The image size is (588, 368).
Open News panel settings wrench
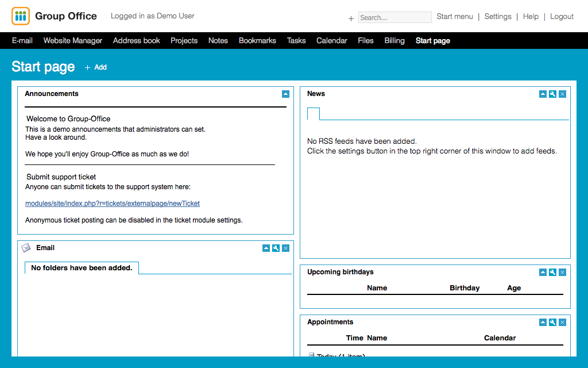click(x=552, y=94)
